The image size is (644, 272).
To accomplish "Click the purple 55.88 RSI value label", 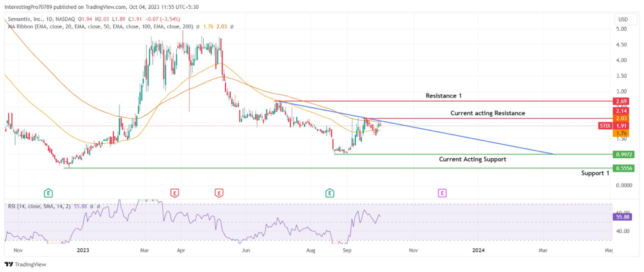I will coord(621,217).
